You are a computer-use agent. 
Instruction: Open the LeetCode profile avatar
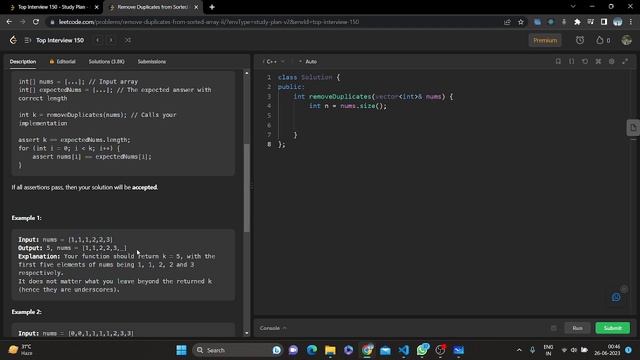coord(626,40)
